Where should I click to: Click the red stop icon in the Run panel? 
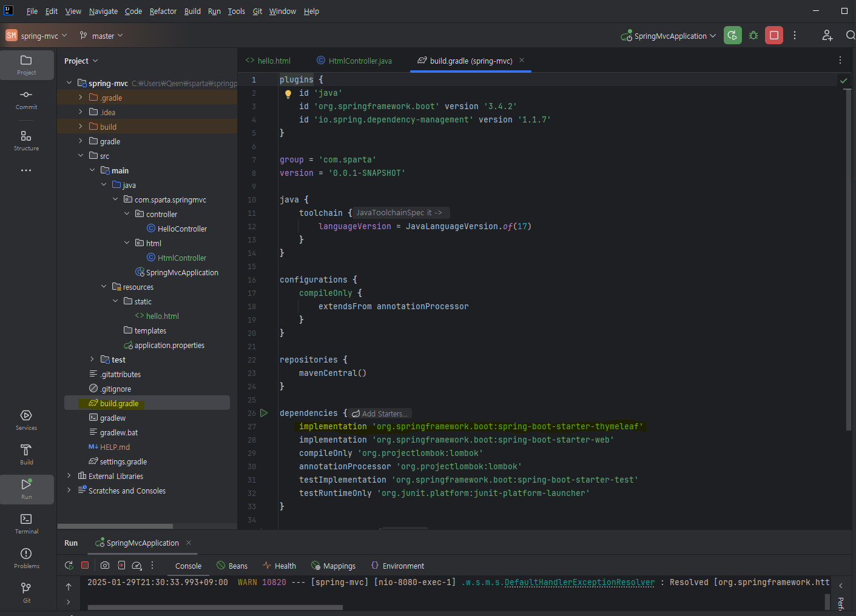coord(85,565)
